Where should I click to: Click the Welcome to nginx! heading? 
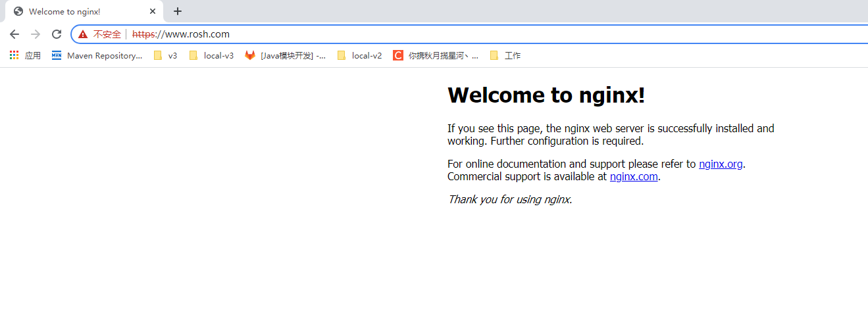(546, 95)
